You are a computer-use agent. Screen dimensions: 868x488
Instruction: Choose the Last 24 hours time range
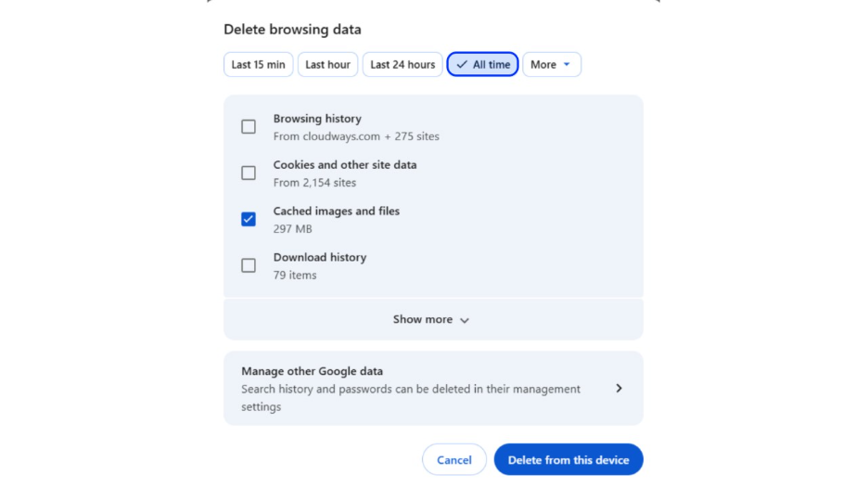coord(402,65)
